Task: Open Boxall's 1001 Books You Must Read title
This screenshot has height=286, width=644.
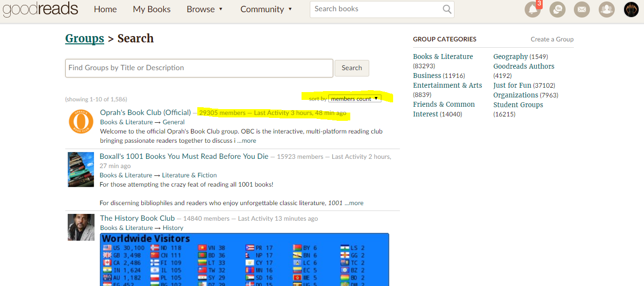Action: pos(184,156)
